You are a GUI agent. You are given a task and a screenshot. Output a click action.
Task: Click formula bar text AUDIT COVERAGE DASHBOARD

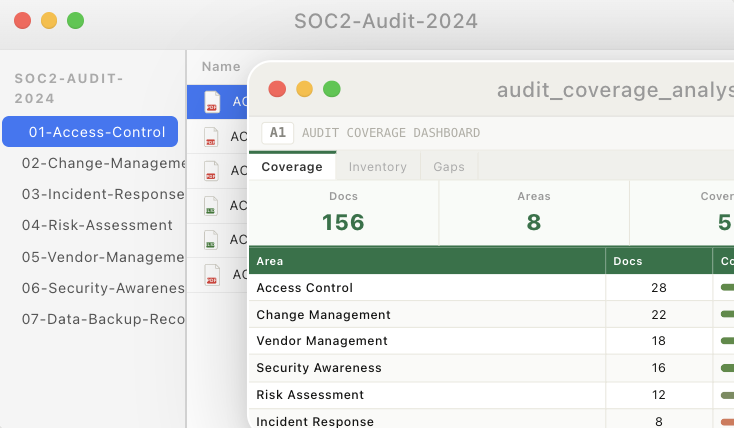(x=391, y=133)
